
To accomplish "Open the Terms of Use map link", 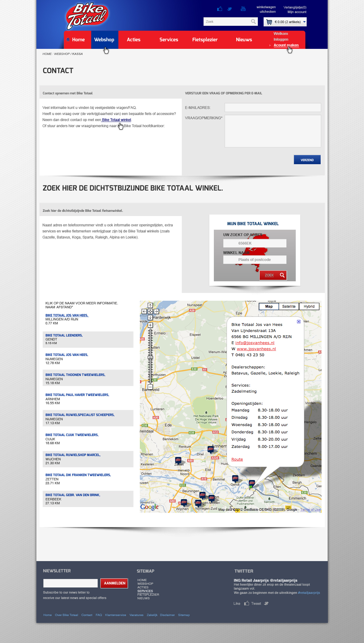I will pos(310,509).
